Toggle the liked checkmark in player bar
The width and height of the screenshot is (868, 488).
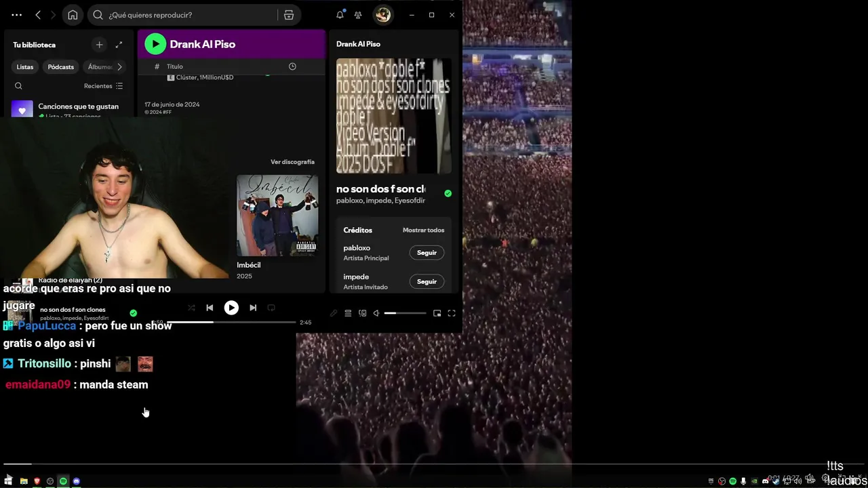tap(133, 313)
